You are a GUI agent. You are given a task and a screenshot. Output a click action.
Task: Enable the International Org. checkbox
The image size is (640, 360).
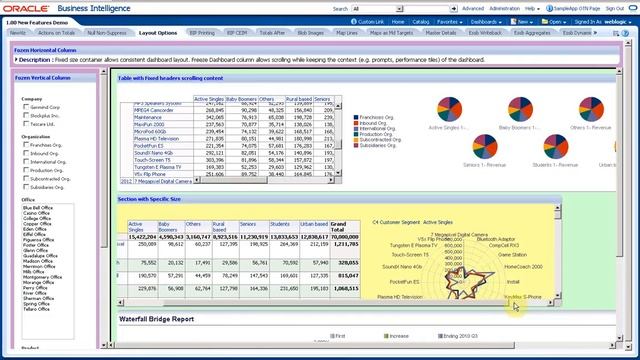[26, 162]
